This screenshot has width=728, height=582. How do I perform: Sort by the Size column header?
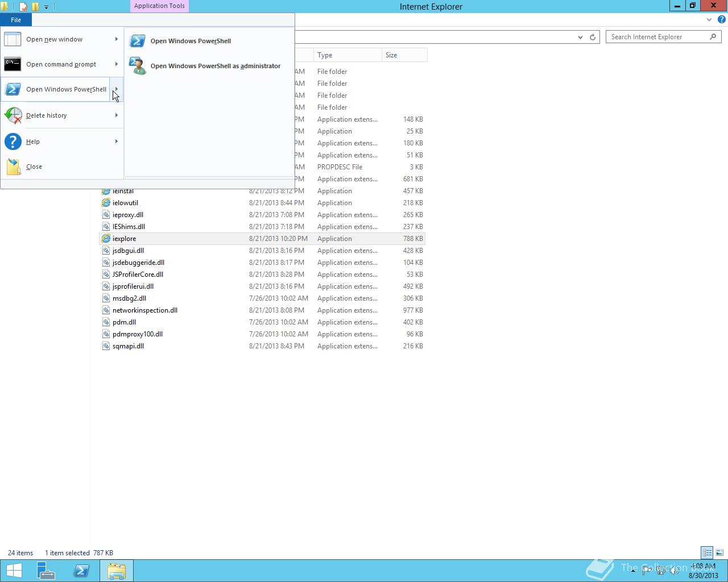pyautogui.click(x=404, y=55)
